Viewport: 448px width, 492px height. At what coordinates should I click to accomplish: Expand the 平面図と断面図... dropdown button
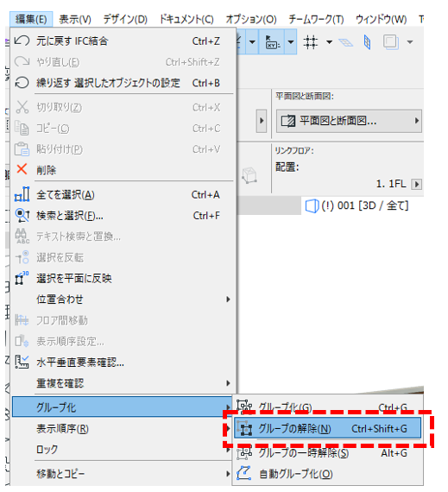point(349,121)
